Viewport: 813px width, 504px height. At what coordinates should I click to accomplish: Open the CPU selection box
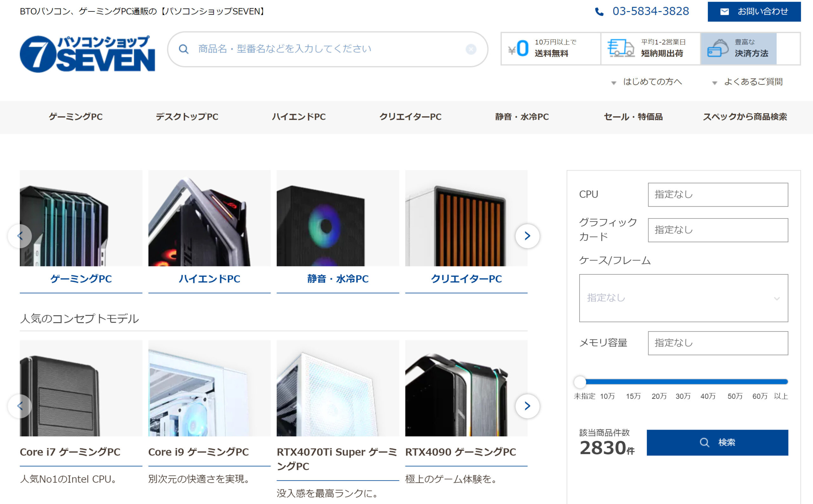pos(718,195)
